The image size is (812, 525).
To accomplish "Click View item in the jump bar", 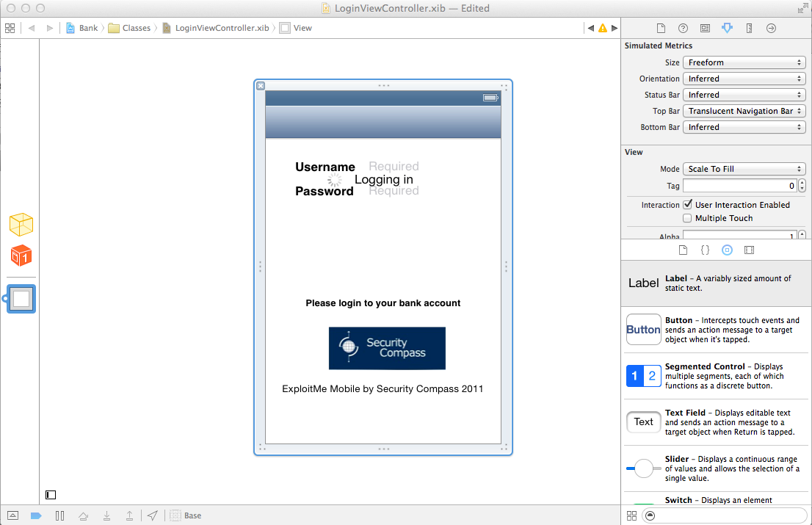I will coord(296,28).
